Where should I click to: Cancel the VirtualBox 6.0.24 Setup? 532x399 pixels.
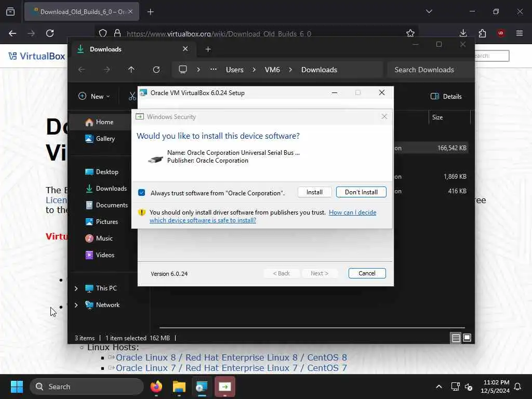pyautogui.click(x=367, y=273)
